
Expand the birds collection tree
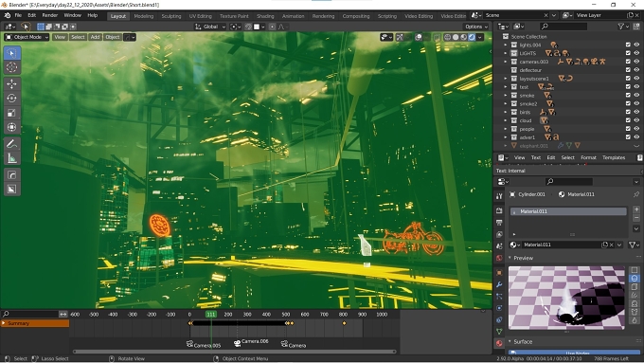coord(506,112)
